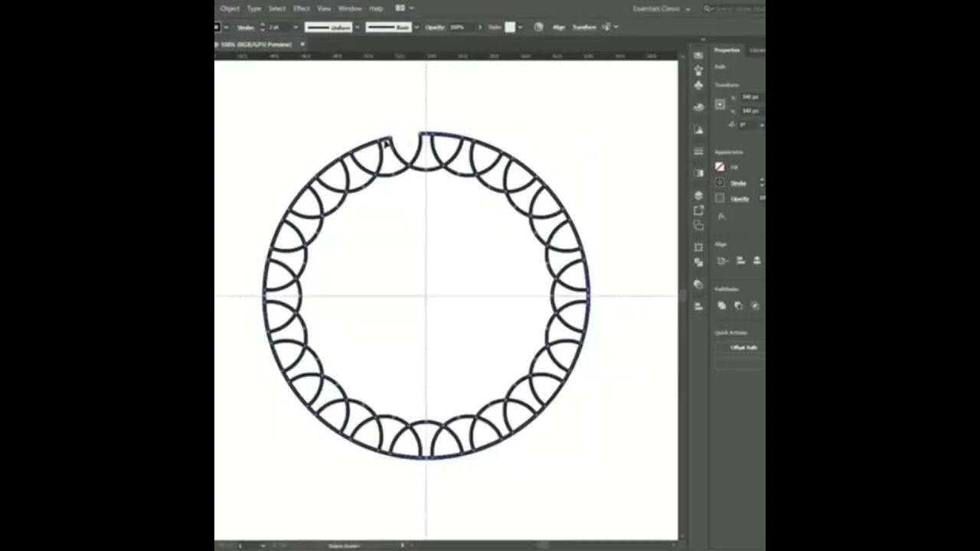The height and width of the screenshot is (551, 980).
Task: Click the Pathfinder Intersect icon
Action: (x=755, y=306)
